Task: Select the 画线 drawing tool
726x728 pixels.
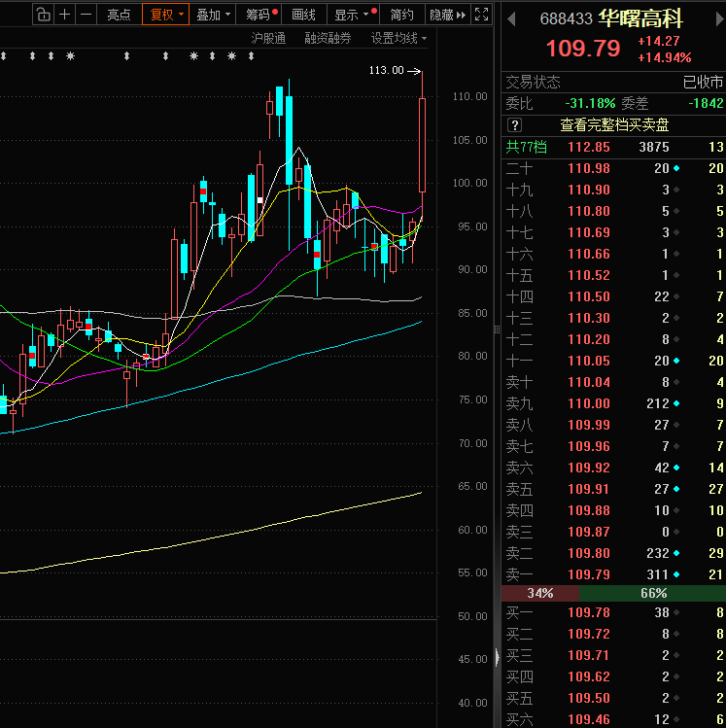Action: click(303, 15)
